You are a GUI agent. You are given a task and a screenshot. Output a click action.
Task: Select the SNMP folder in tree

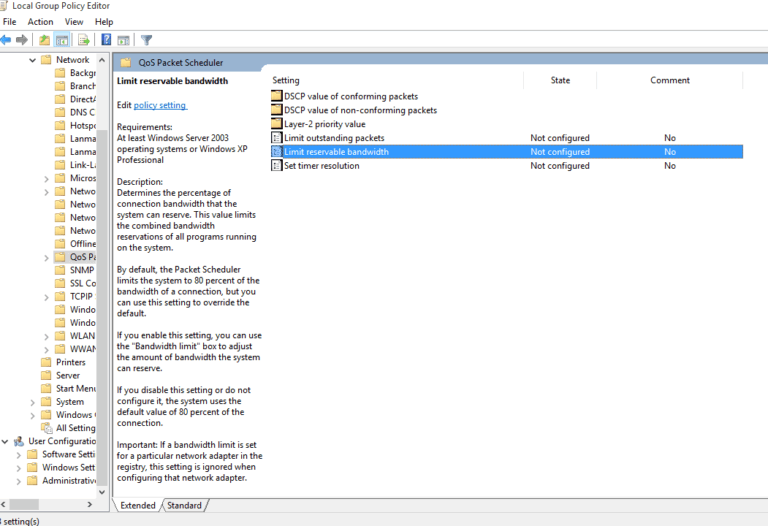pyautogui.click(x=82, y=270)
